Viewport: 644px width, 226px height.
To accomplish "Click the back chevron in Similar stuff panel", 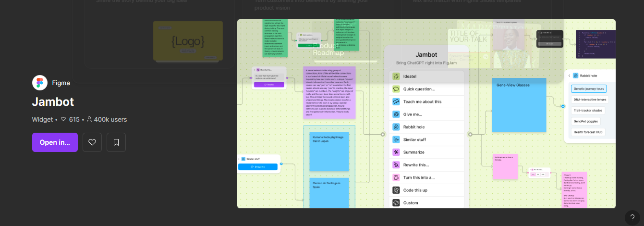I will point(239,159).
